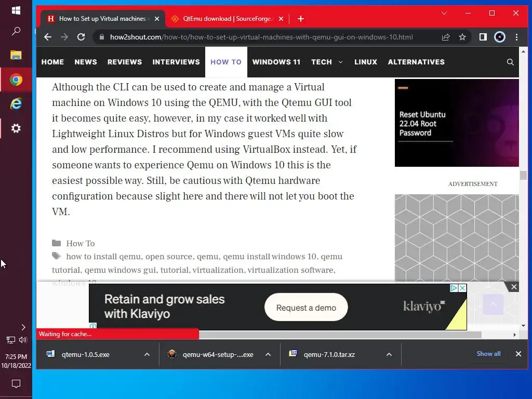Open the 'open source' tag link

point(169,257)
